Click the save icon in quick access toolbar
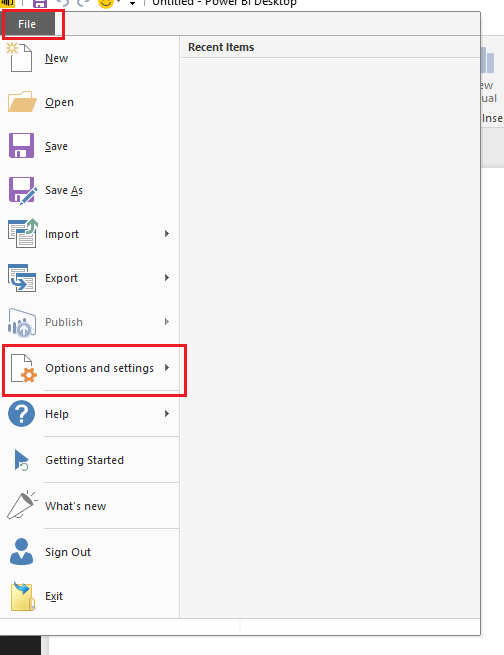This screenshot has height=655, width=504. (40, 3)
